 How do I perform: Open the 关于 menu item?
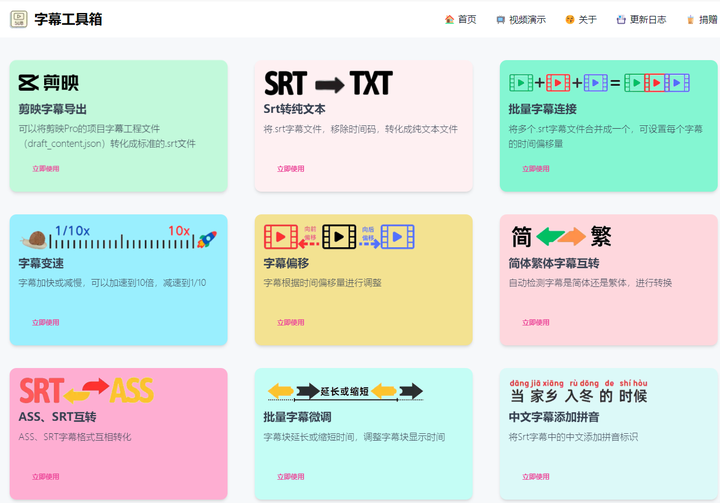(581, 19)
